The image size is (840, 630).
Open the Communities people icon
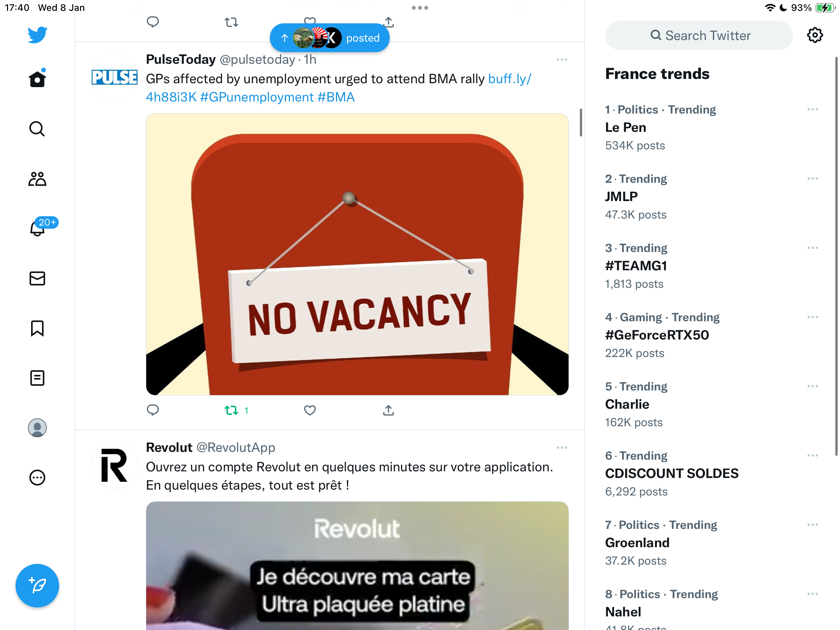37,179
